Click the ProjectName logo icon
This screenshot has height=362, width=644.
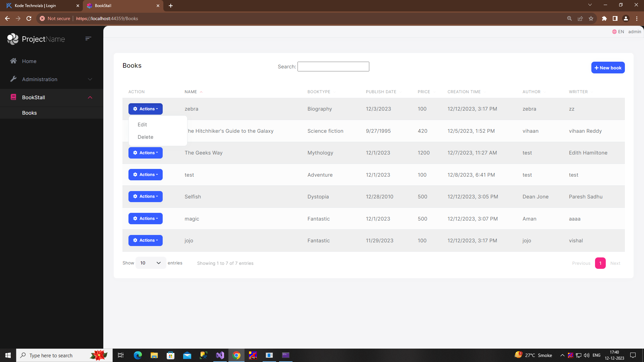point(13,39)
